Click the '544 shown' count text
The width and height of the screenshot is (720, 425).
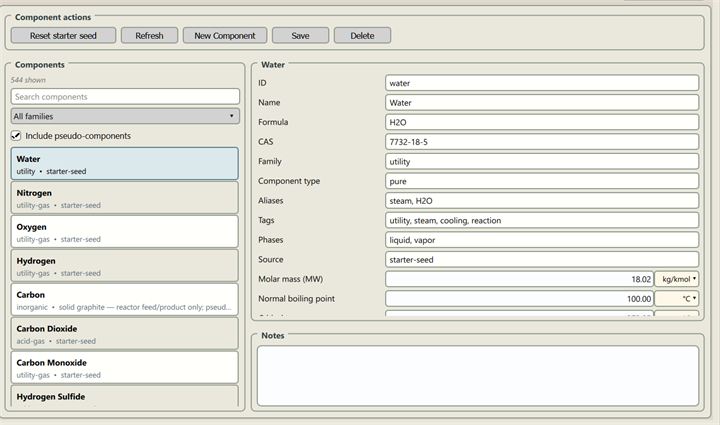tap(28, 80)
